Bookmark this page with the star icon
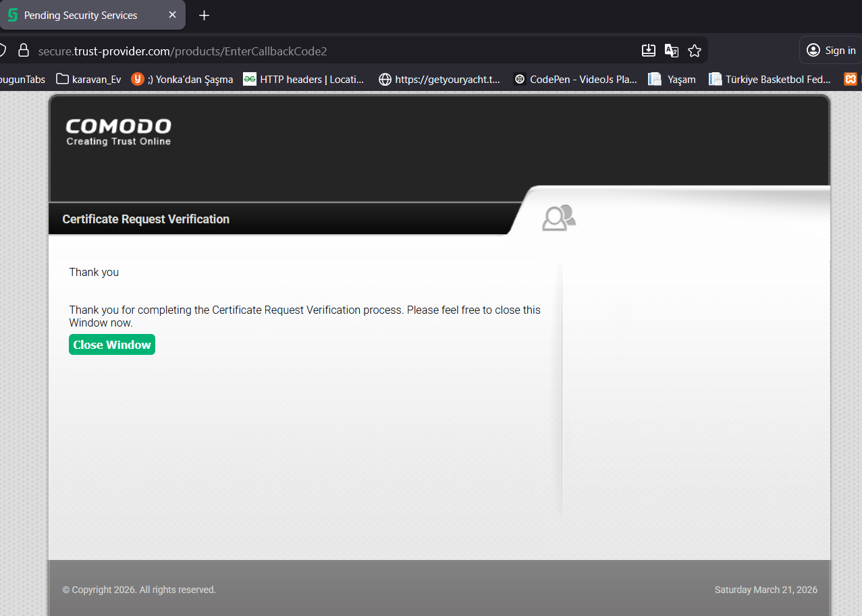The width and height of the screenshot is (862, 616). pyautogui.click(x=694, y=51)
